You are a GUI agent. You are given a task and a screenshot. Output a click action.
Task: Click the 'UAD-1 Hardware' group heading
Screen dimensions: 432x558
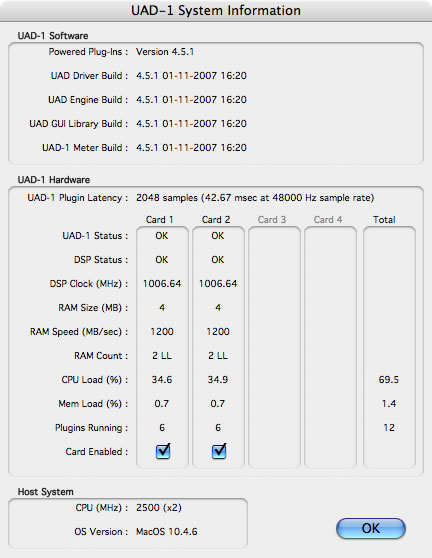pyautogui.click(x=54, y=180)
